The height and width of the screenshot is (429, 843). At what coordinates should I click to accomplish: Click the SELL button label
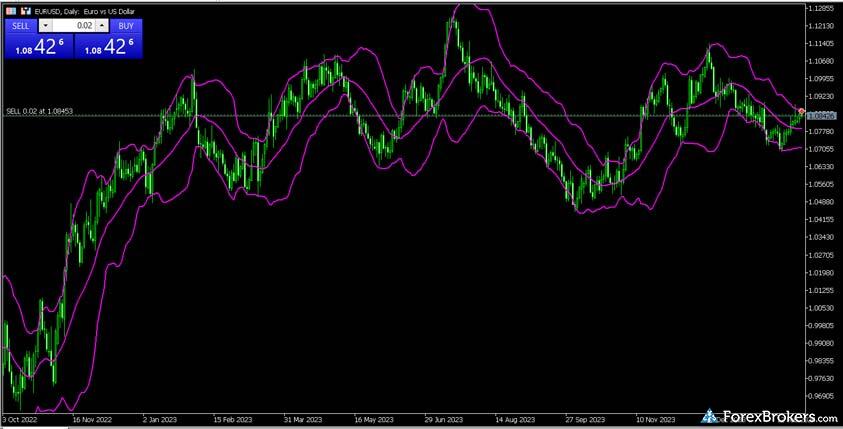coord(21,25)
